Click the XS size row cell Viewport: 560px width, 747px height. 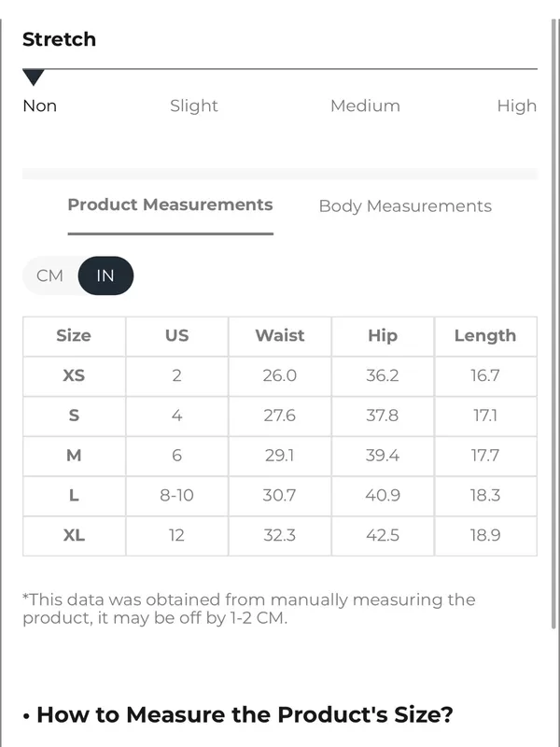click(x=75, y=376)
